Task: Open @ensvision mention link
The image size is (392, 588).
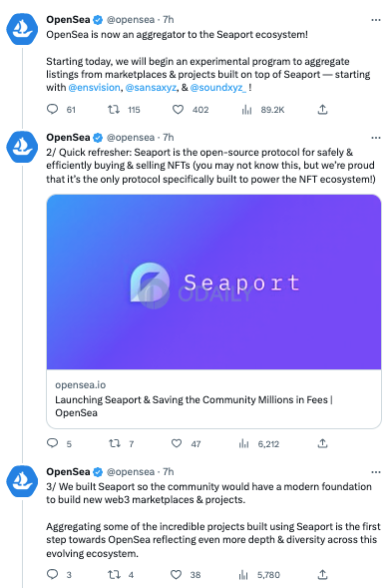Action: tap(94, 88)
